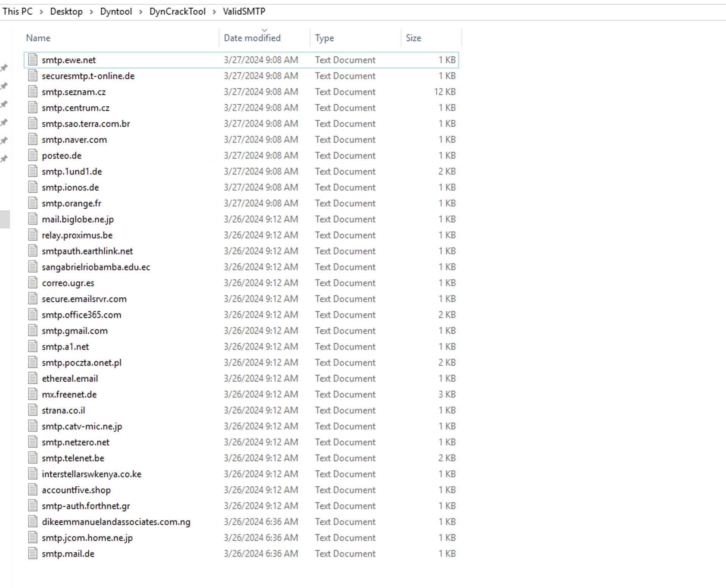This screenshot has height=588, width=726.
Task: Click the scrollbar thumb on the left edge
Action: [5, 219]
